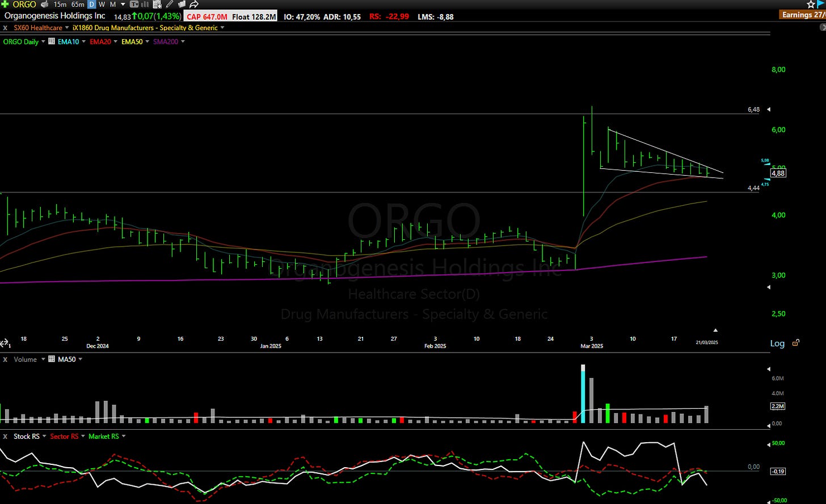Click the Float 128.2M value
Viewport: 826px width, 504px height.
pyautogui.click(x=254, y=16)
